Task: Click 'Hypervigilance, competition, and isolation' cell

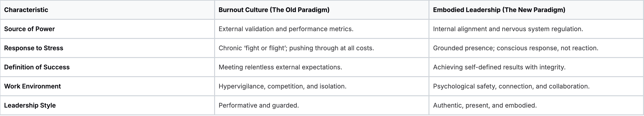Action: click(282, 86)
